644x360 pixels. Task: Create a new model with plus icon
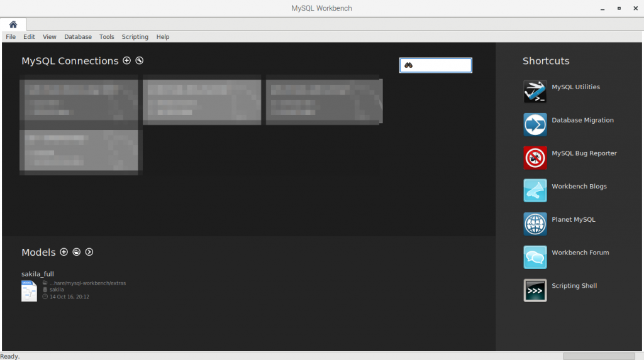click(64, 252)
